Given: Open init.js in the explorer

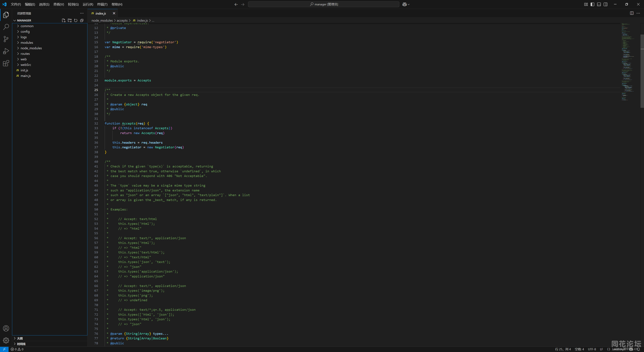Looking at the screenshot, I should (x=50, y=70).
